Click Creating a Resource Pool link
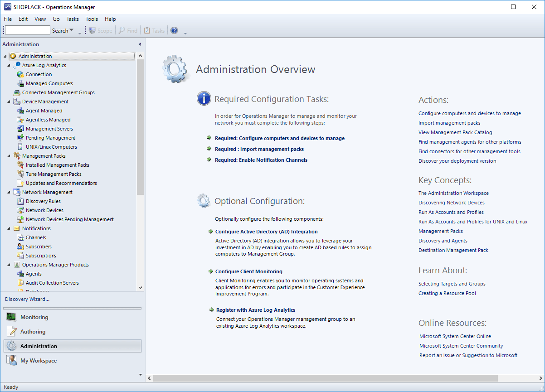Viewport: 545px width, 392px height. point(447,293)
